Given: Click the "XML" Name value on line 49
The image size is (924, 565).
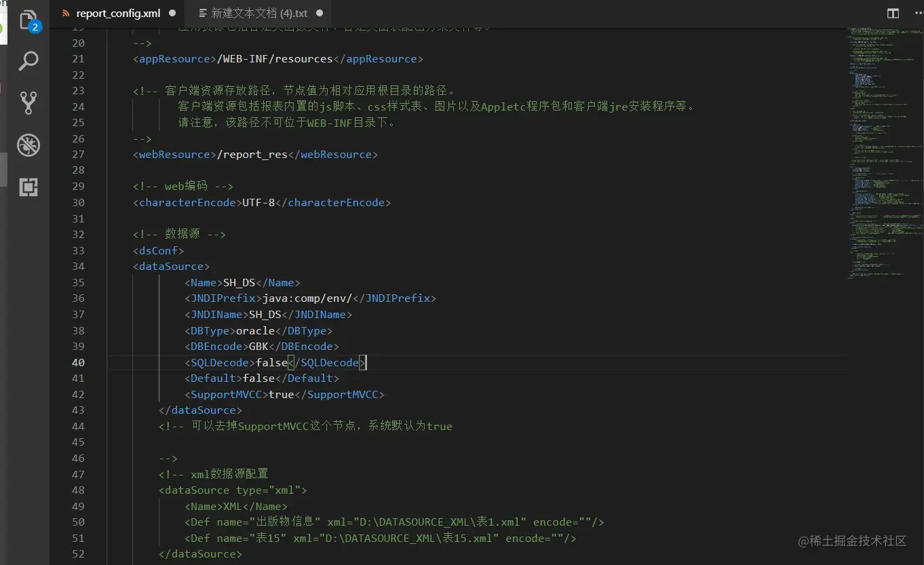Looking at the screenshot, I should click(x=233, y=507).
